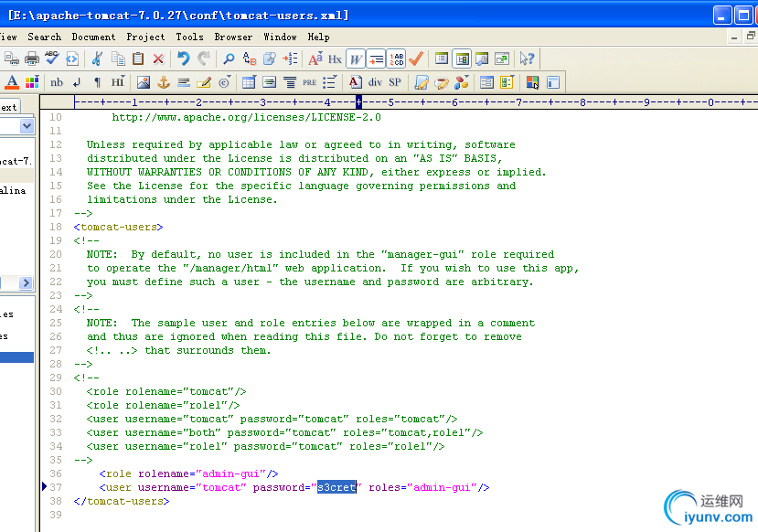Click line number 37 in the gutter
The width and height of the screenshot is (758, 532).
56,487
